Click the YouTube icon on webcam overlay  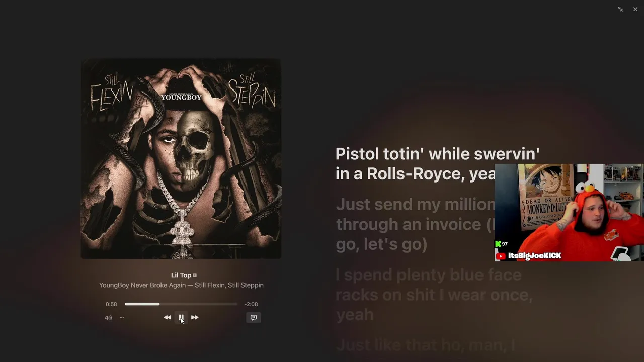click(x=501, y=256)
